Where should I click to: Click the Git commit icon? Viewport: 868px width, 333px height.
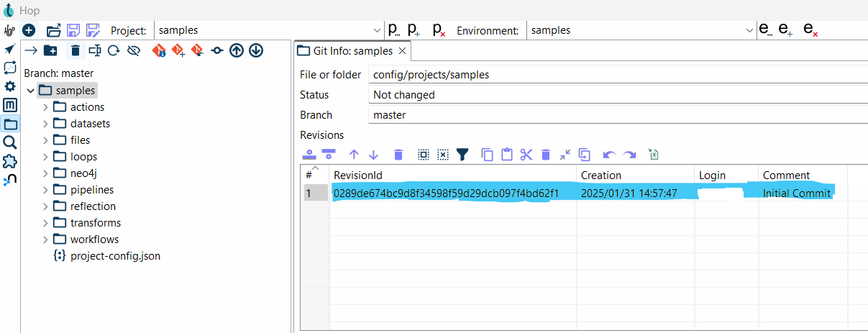click(217, 50)
